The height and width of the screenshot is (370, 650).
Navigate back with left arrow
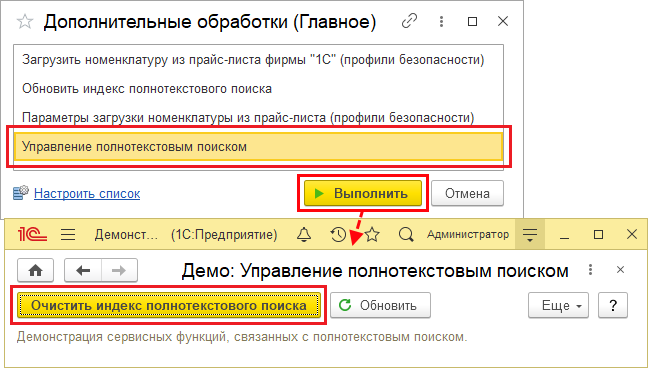(x=83, y=271)
